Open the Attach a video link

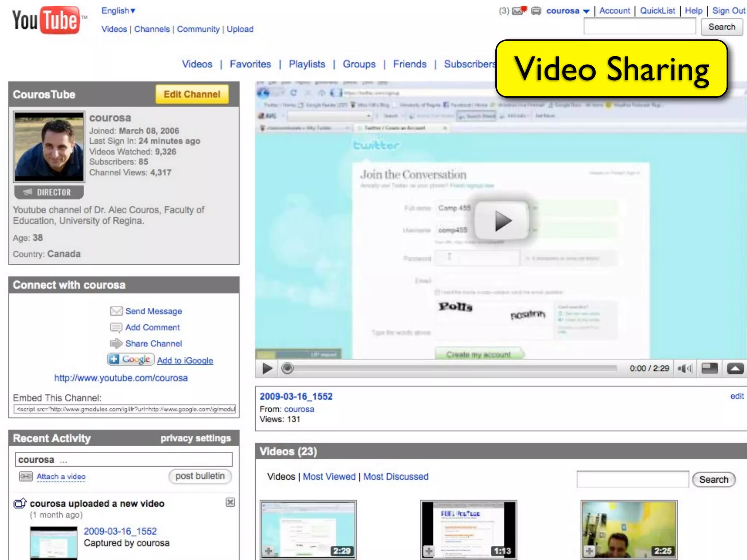pyautogui.click(x=61, y=477)
